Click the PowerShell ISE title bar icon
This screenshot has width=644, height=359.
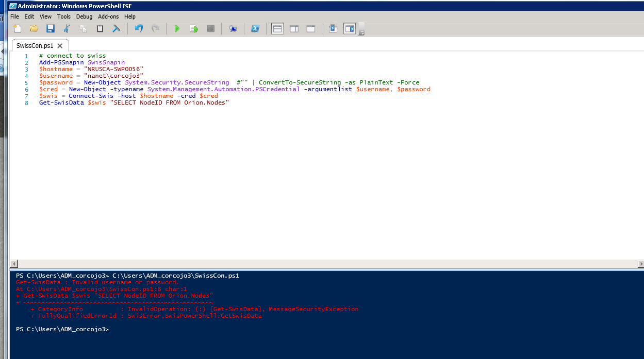[12, 6]
